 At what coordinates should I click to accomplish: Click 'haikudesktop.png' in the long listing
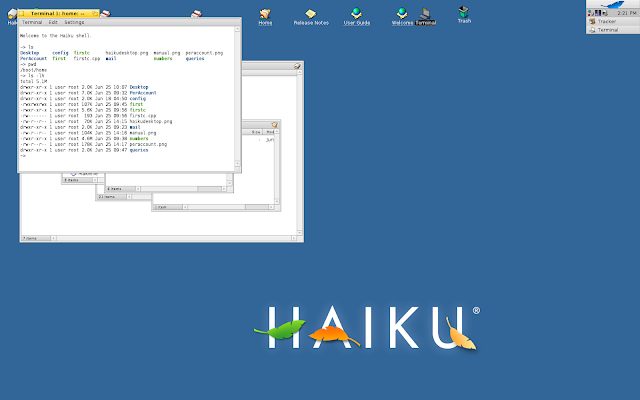tap(151, 121)
